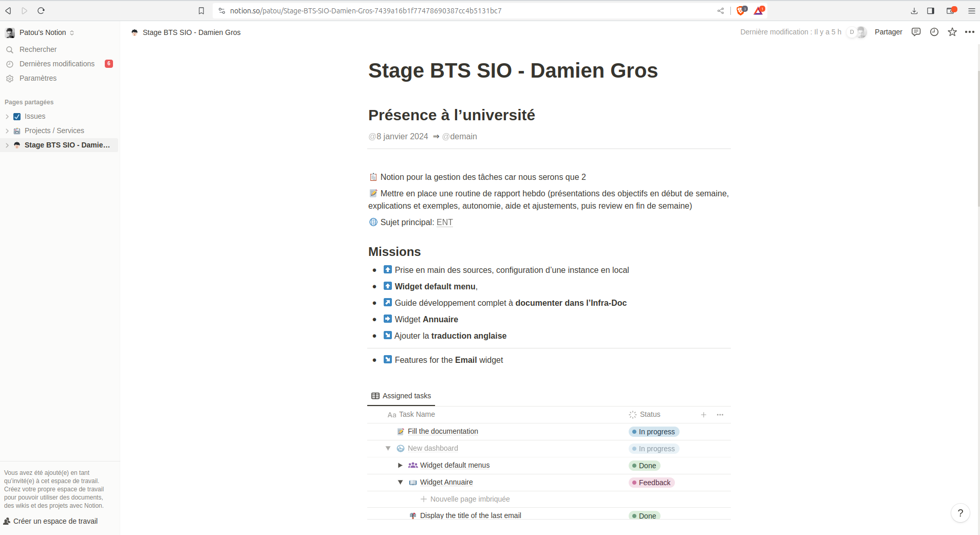Image resolution: width=980 pixels, height=535 pixels.
Task: Bookmark the page via the bookmark icon
Action: click(x=201, y=11)
